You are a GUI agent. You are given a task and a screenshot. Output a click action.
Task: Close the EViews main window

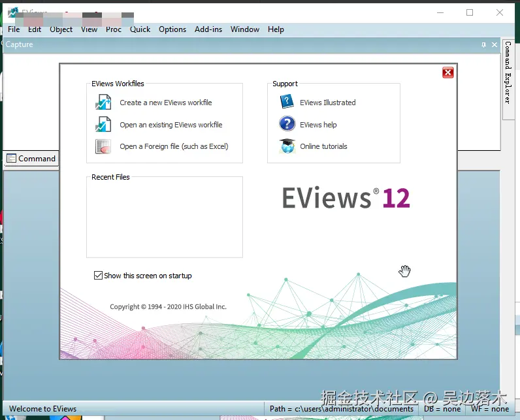[x=500, y=12]
